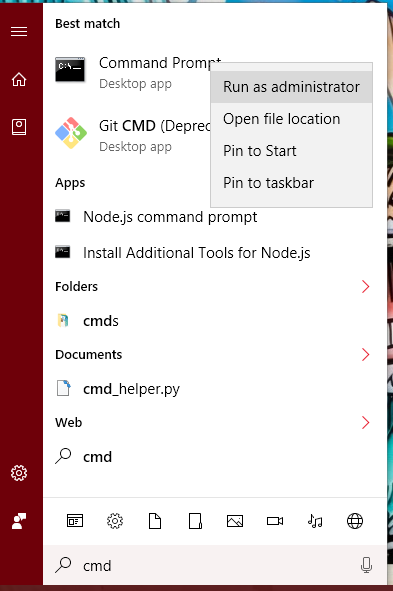Filter search results by Apps
393x591 pixels.
(x=75, y=521)
